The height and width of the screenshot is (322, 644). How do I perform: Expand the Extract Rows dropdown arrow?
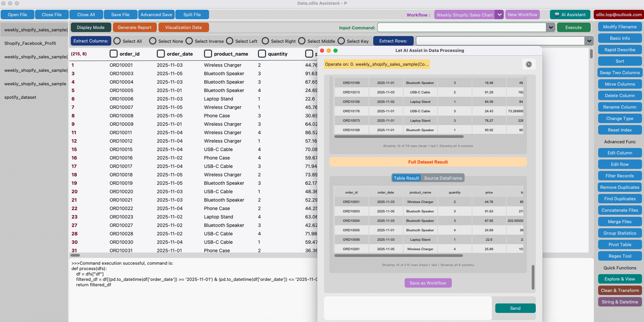pyautogui.click(x=589, y=41)
